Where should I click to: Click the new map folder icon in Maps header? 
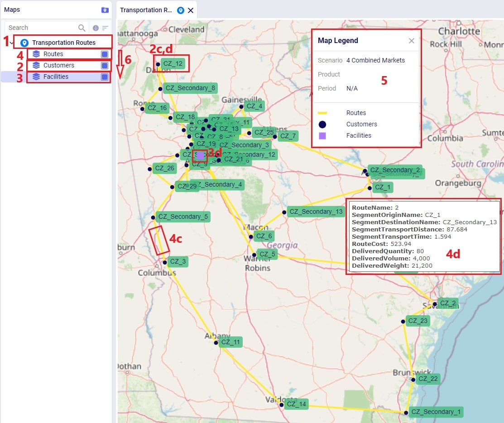pos(105,10)
